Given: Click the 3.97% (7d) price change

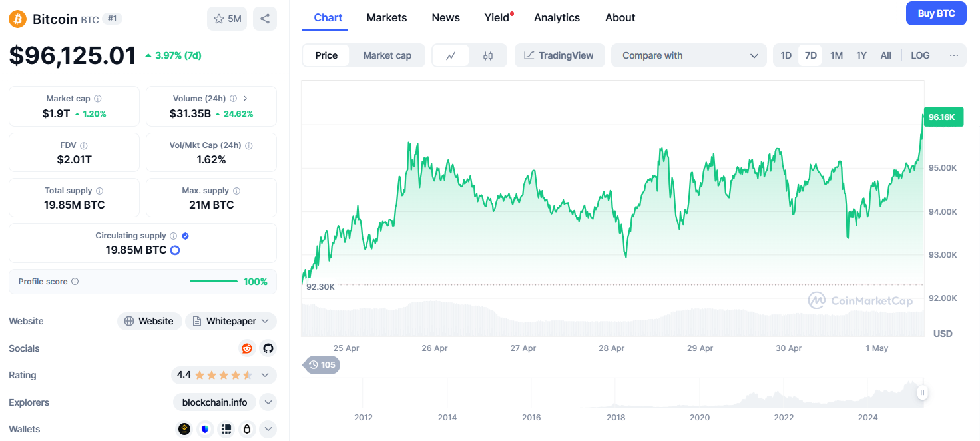Looking at the screenshot, I should [173, 55].
